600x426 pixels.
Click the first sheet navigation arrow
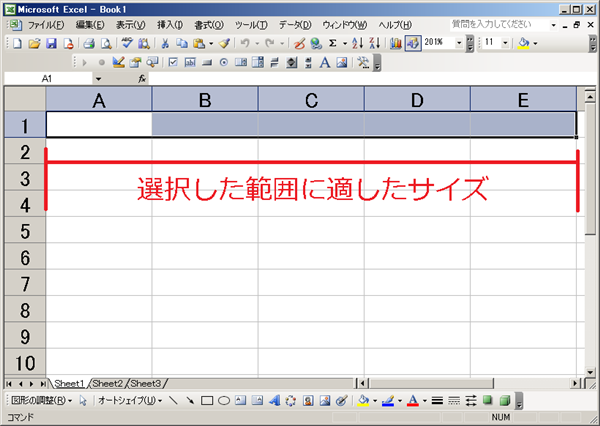(x=9, y=384)
